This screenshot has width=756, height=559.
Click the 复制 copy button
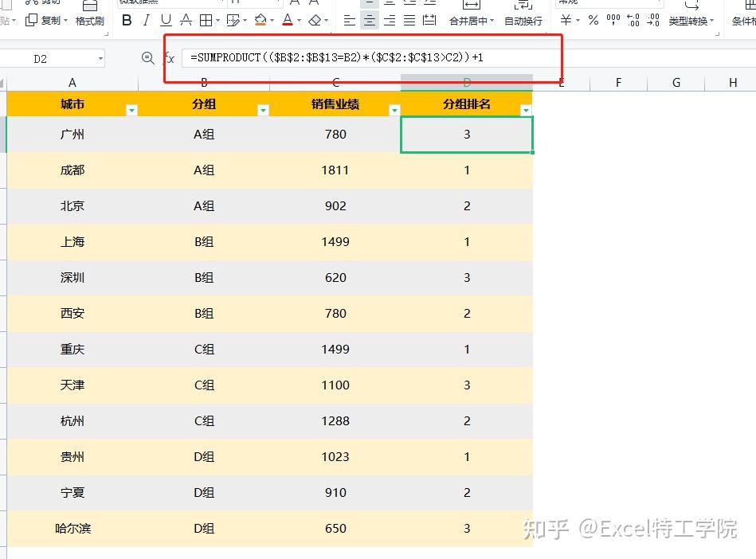coord(45,20)
